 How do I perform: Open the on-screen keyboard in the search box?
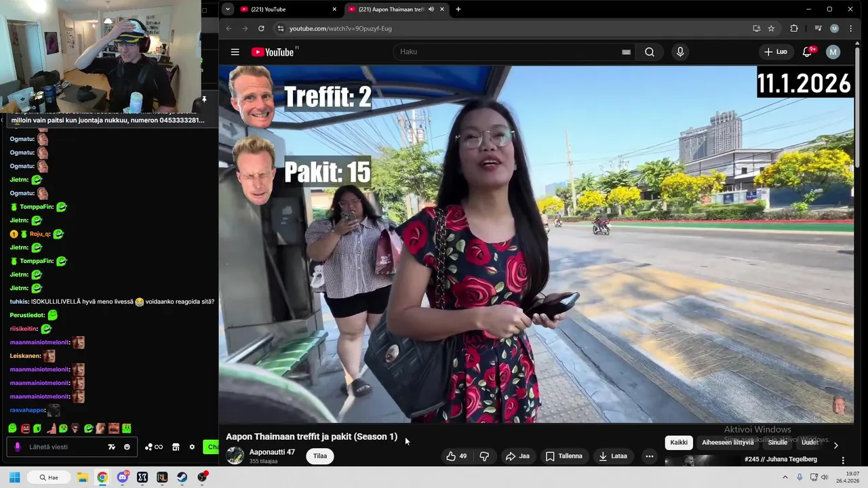[x=626, y=52]
